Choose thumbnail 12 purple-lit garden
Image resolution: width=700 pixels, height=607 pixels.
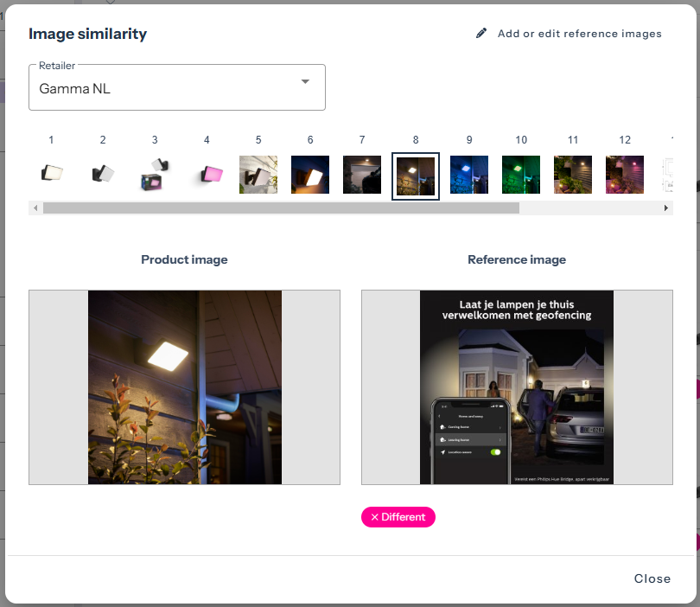pyautogui.click(x=625, y=174)
